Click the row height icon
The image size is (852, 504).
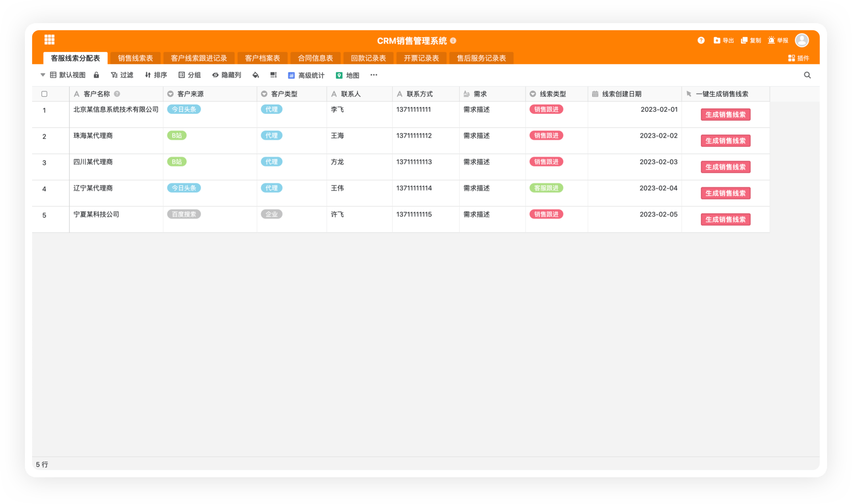click(x=273, y=75)
